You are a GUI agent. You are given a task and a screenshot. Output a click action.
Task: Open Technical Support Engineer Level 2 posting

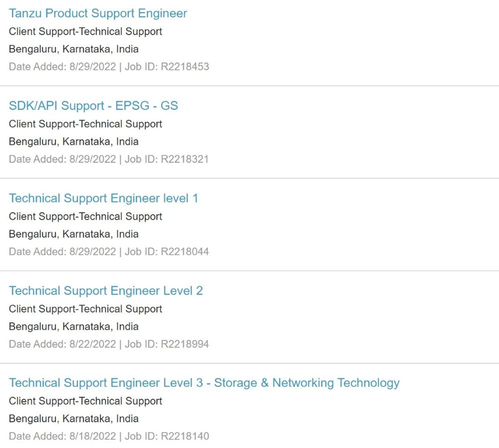[x=106, y=291]
